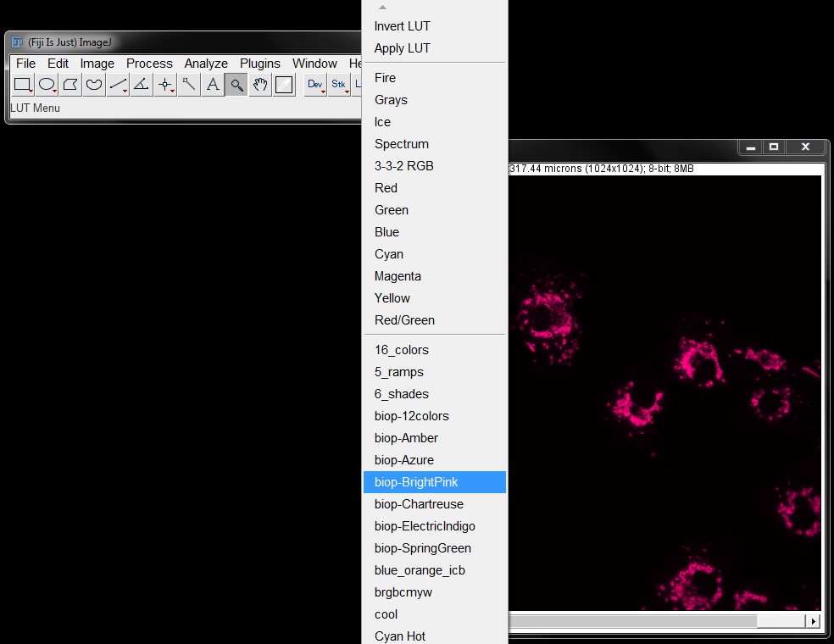The height and width of the screenshot is (644, 834).
Task: Maximize the image window
Action: coord(773,147)
